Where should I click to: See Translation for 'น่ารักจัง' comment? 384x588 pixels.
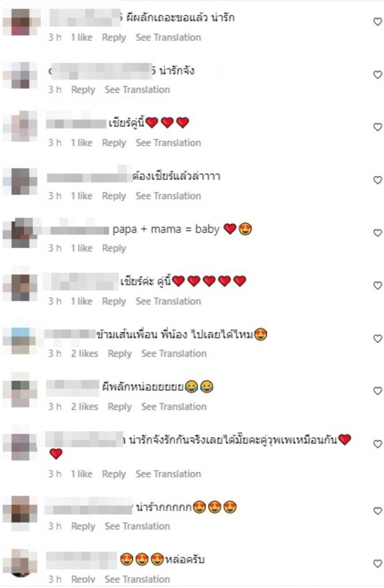click(137, 90)
